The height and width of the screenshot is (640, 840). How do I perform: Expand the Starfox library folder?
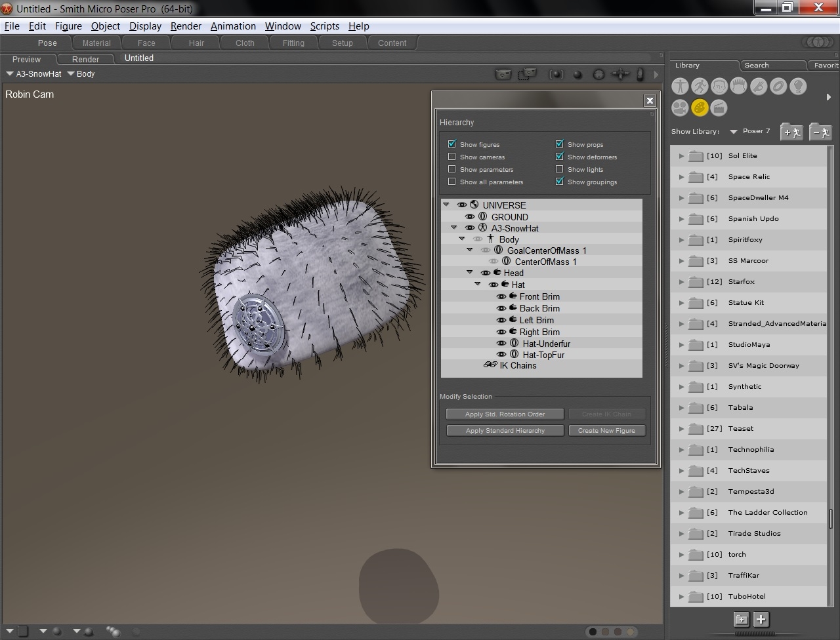click(681, 282)
